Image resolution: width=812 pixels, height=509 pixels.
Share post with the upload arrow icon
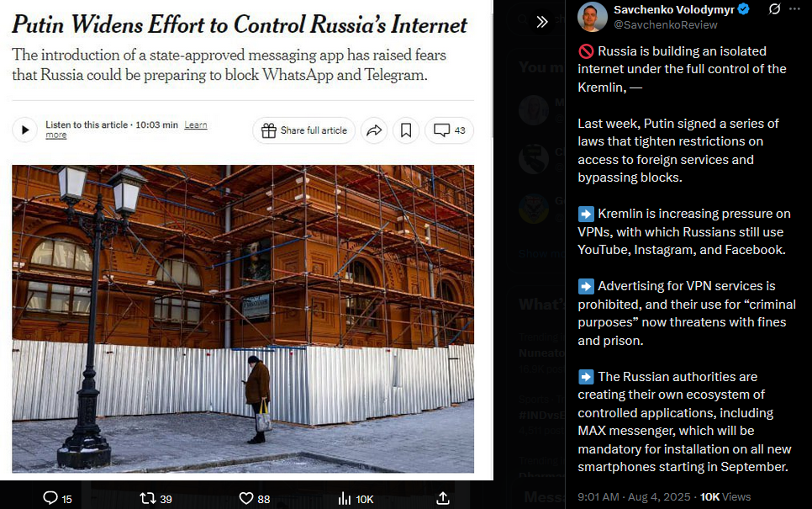(x=443, y=498)
